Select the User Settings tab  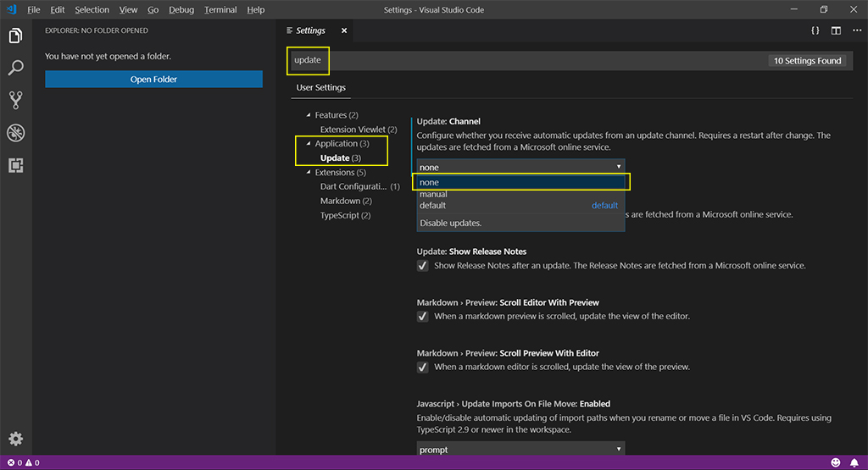320,87
